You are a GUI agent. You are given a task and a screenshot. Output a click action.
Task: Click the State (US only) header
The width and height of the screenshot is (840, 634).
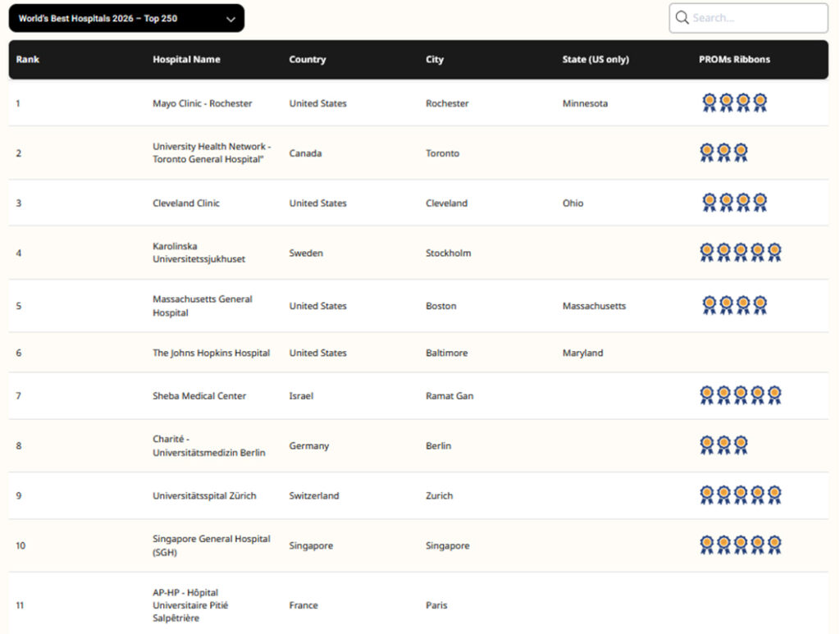coord(596,59)
